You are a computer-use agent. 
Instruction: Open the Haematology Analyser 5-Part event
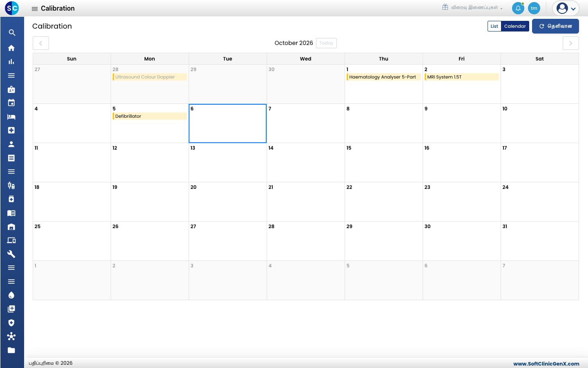tap(384, 77)
